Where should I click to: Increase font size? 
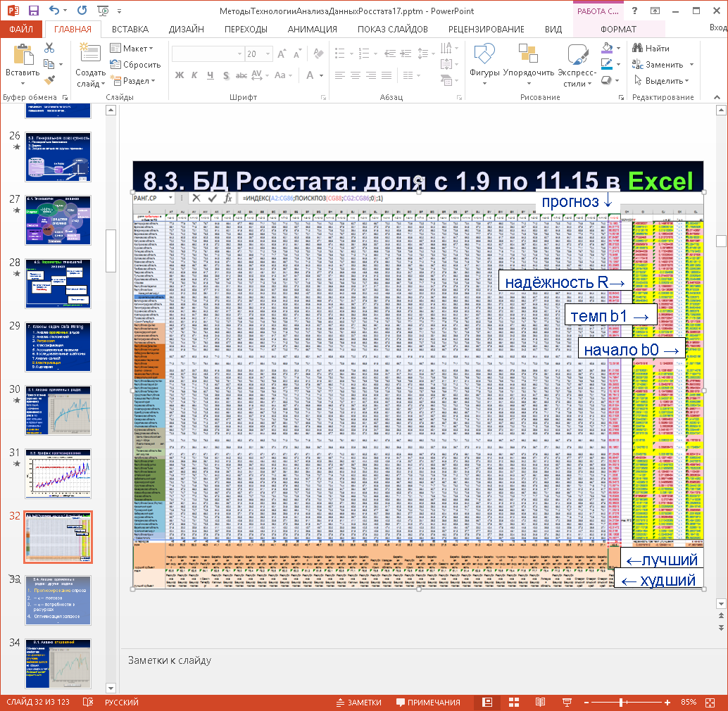(282, 54)
